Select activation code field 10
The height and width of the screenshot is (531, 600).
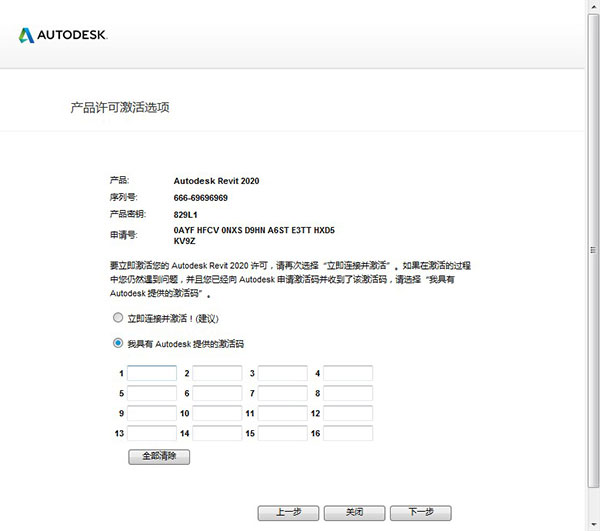(x=217, y=413)
